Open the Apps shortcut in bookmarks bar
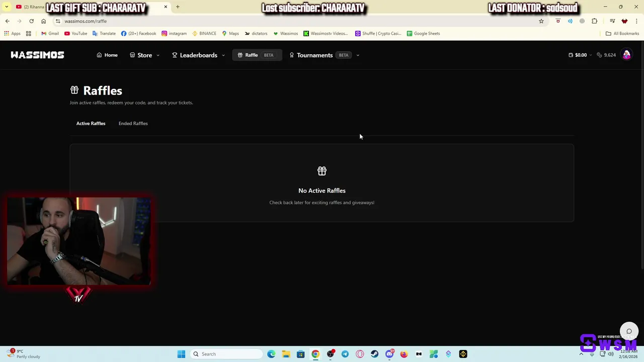The height and width of the screenshot is (362, 644). pos(12,33)
